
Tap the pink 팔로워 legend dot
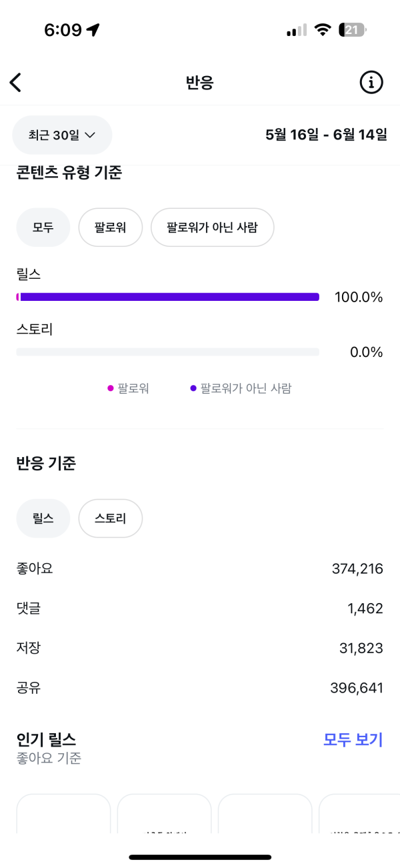tap(111, 388)
